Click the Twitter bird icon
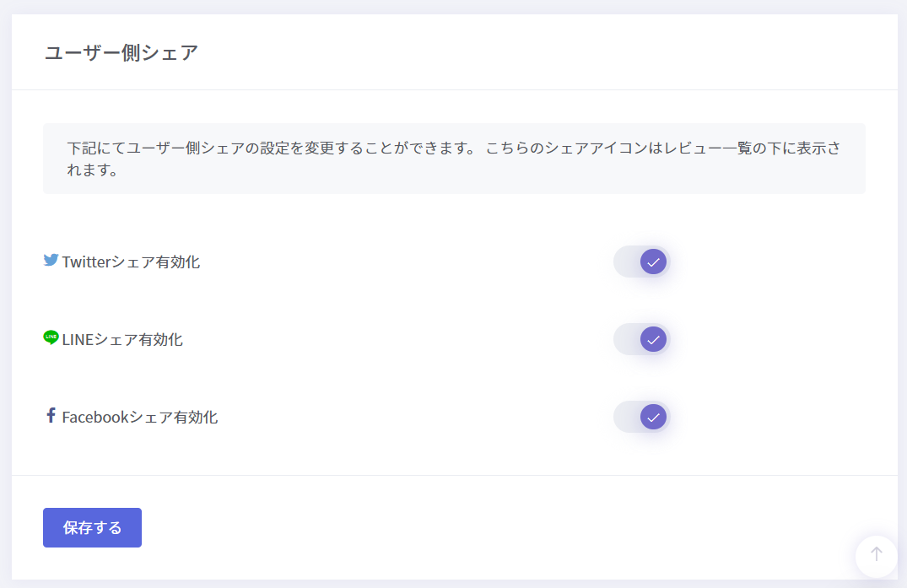This screenshot has width=907, height=588. click(x=51, y=260)
